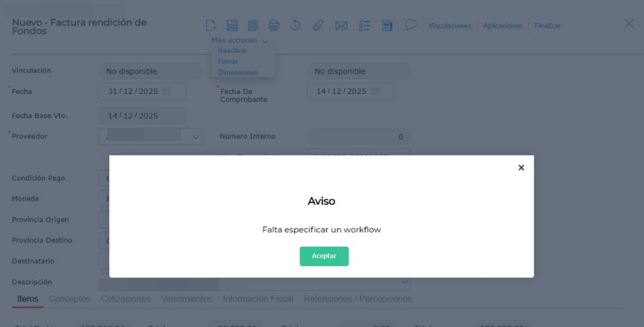The image size is (644, 327).
Task: Open the Proveedor dropdown list
Action: (x=195, y=136)
